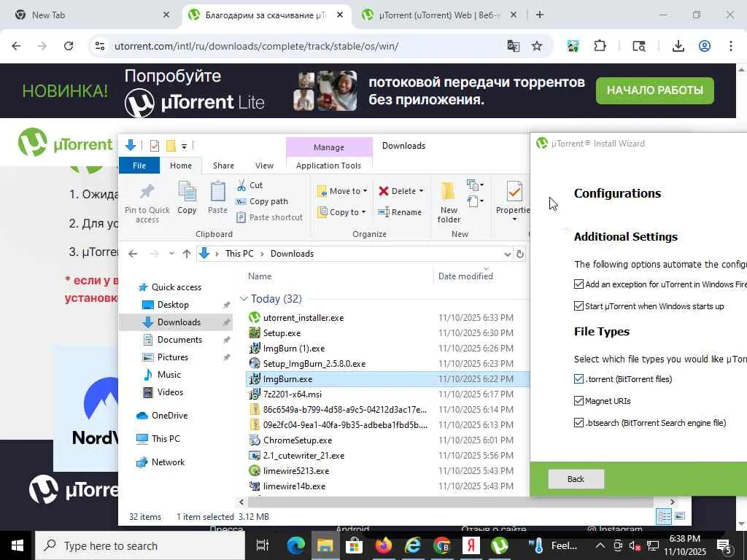Refresh the Downloads folder view
The width and height of the screenshot is (747, 560).
(x=520, y=254)
